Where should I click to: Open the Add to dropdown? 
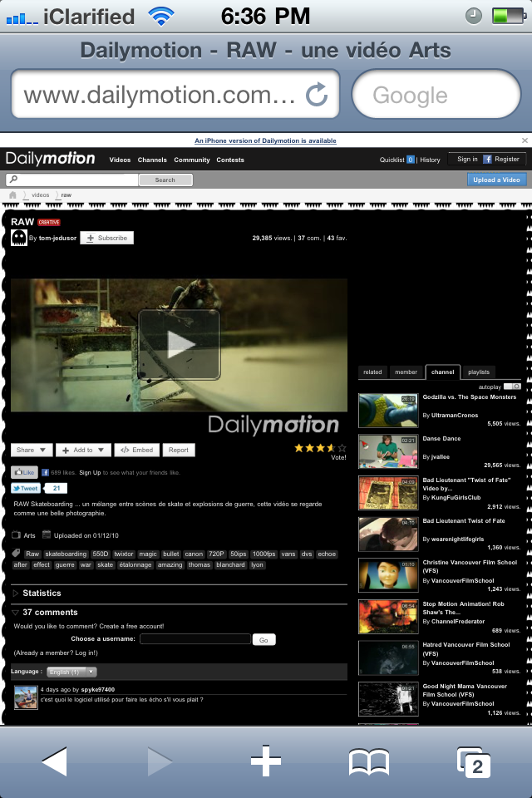(83, 450)
